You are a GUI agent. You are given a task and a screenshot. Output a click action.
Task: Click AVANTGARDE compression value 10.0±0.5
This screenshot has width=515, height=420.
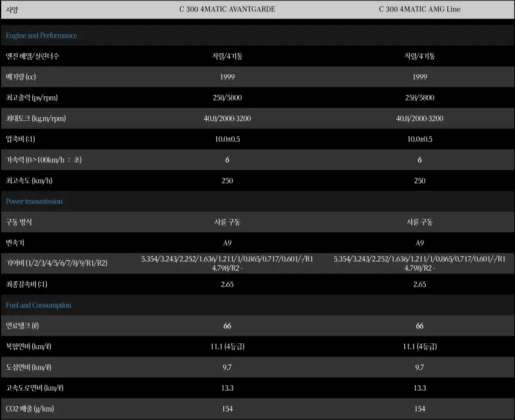[228, 139]
